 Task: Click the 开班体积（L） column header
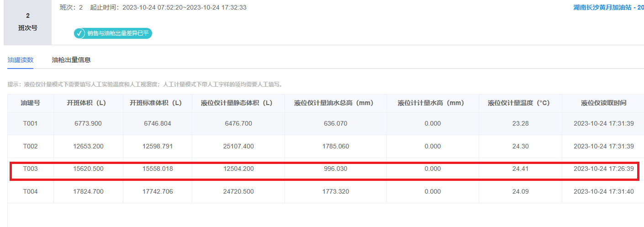click(88, 103)
